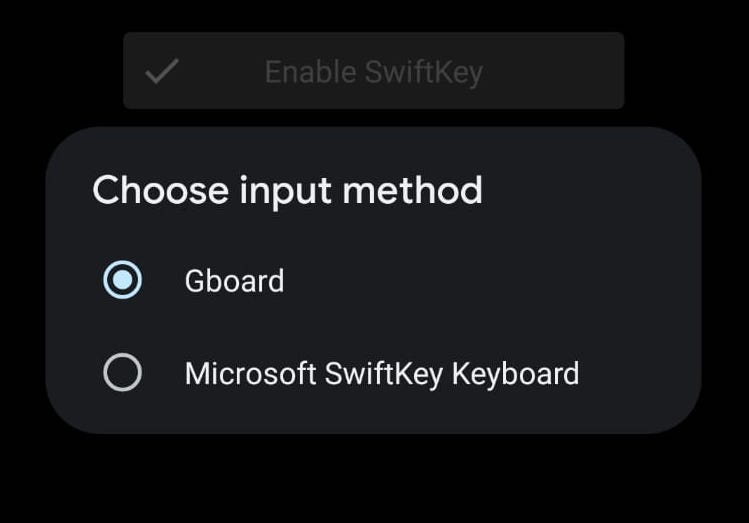Select the Gboard radio button
Viewport: 749px width, 523px height.
tap(123, 281)
